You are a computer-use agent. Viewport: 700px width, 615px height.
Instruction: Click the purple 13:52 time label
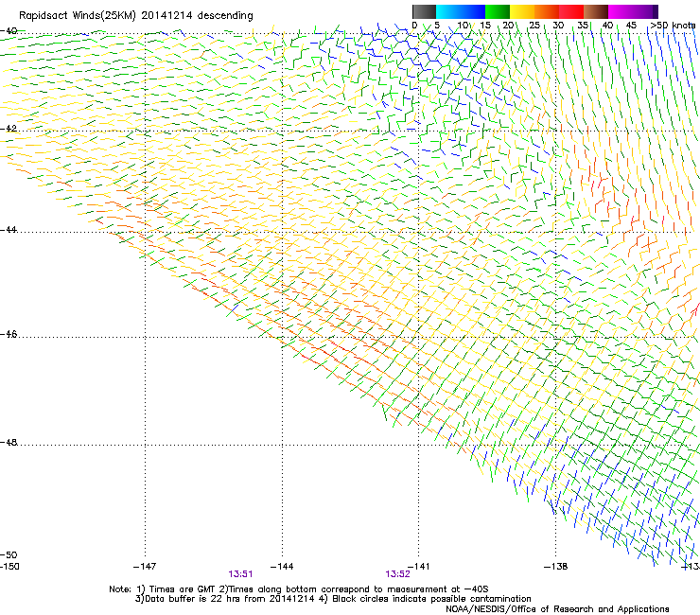(397, 574)
